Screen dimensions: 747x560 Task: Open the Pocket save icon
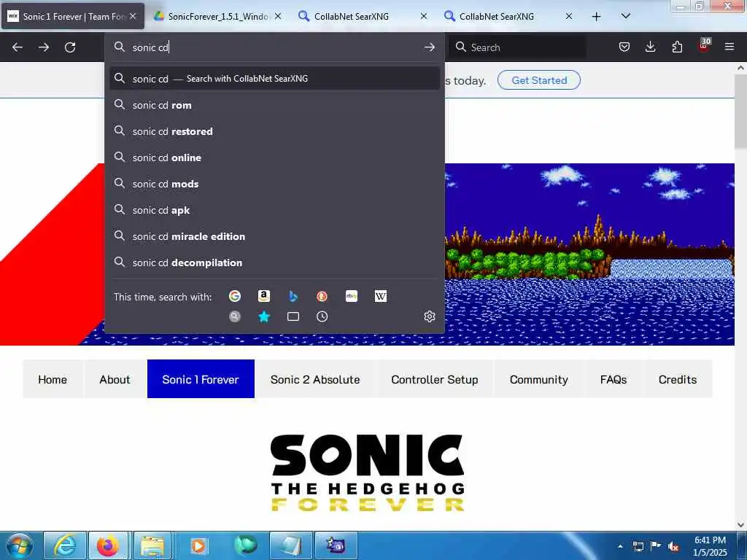tap(624, 47)
